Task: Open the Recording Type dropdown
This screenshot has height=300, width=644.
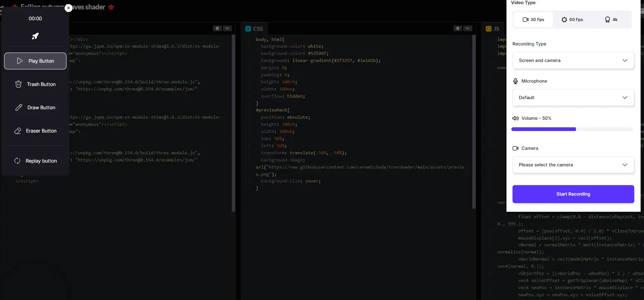Action: point(573,60)
